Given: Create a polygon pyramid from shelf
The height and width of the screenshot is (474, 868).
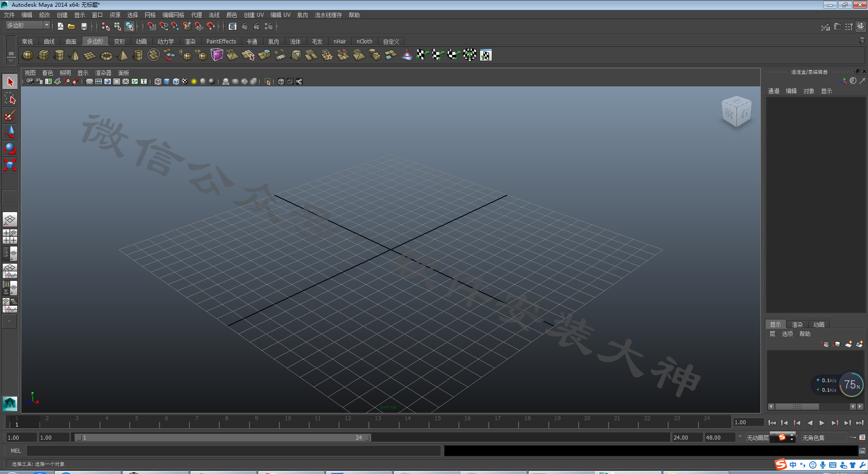Looking at the screenshot, I should (x=123, y=55).
